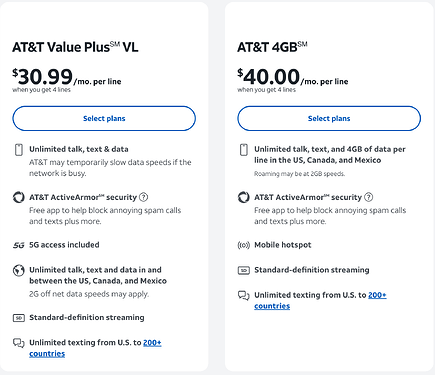Click ActiveArmor shield icon in Value Plus card
435x375 pixels.
tap(19, 197)
